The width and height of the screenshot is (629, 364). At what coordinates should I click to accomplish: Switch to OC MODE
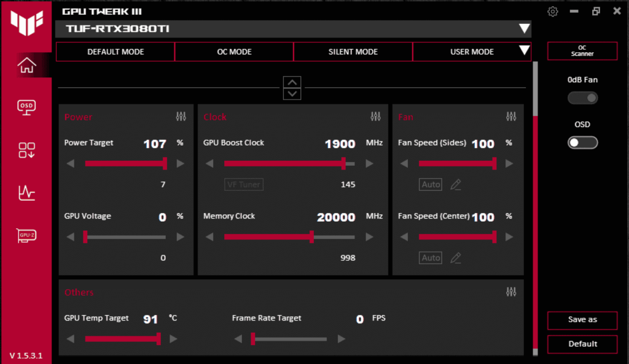pyautogui.click(x=233, y=52)
